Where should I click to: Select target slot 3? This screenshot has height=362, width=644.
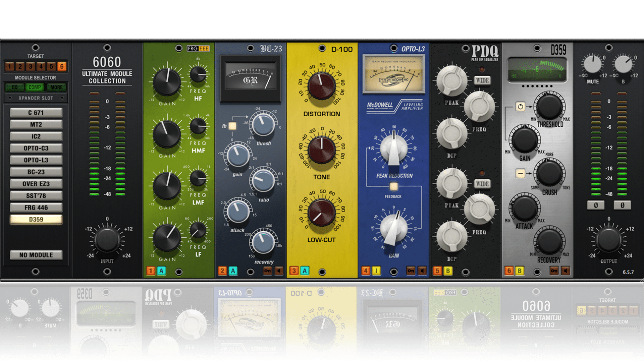(x=31, y=66)
